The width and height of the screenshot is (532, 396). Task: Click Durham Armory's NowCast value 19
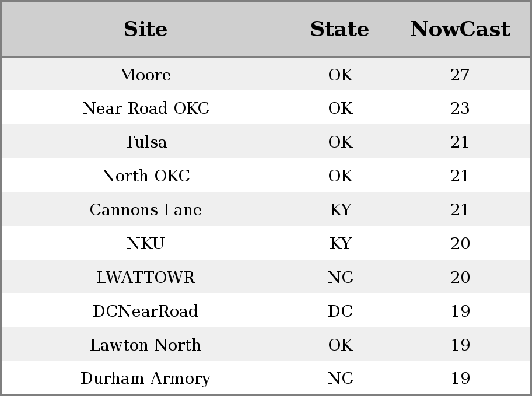tap(460, 379)
